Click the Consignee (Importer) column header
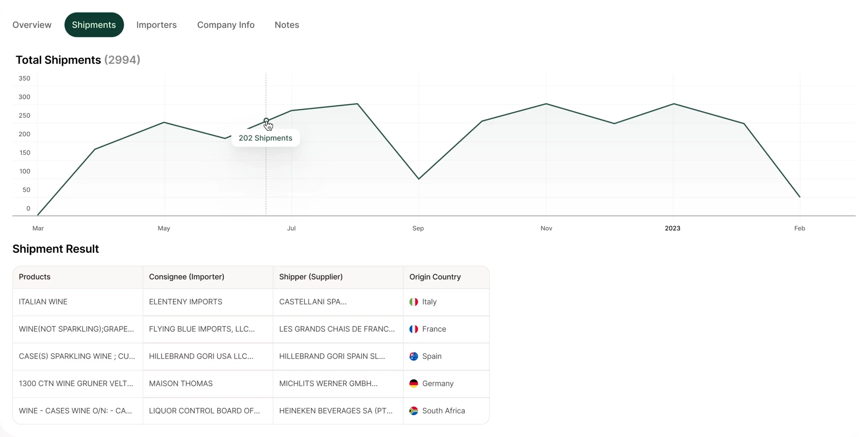Viewport: 868px width, 437px height. (186, 277)
